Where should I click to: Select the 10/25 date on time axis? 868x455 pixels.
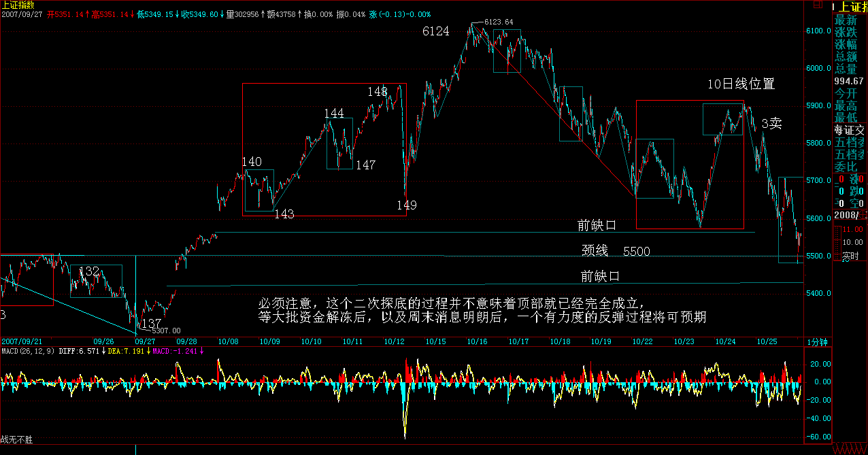point(767,341)
